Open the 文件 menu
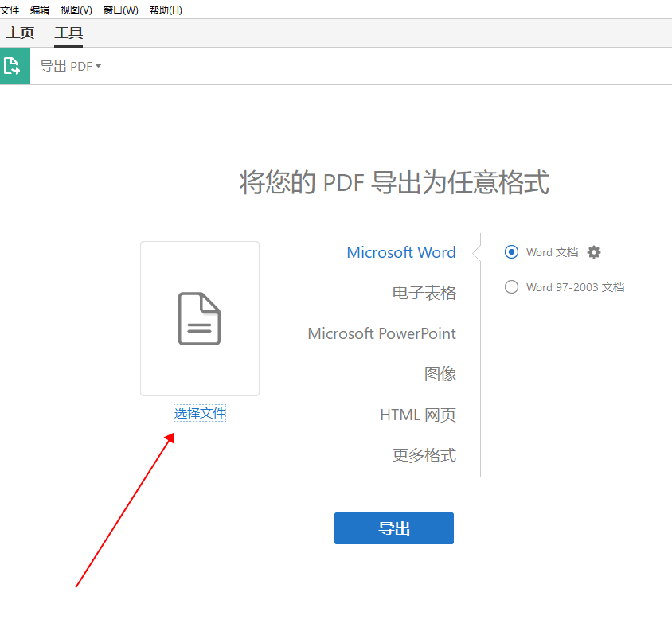 (x=9, y=10)
